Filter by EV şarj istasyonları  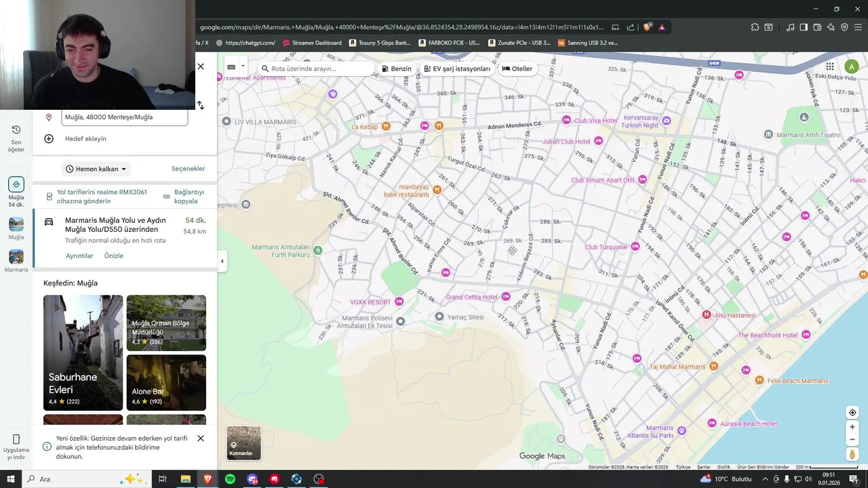pos(457,69)
